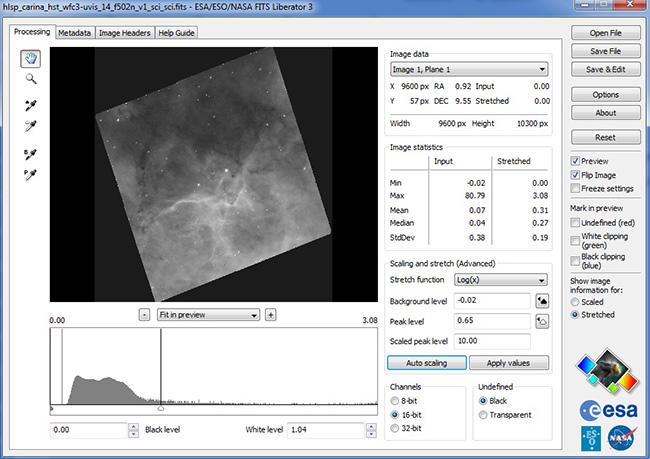This screenshot has width=650, height=459.
Task: Select the Peak level eyedropper (P)
Action: click(x=31, y=174)
